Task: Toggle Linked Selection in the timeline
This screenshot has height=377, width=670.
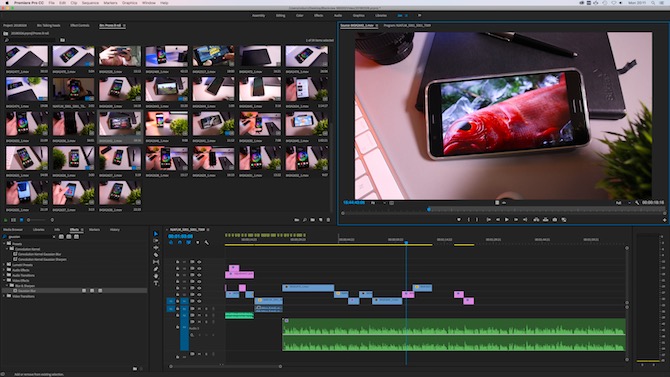Action: [x=188, y=243]
